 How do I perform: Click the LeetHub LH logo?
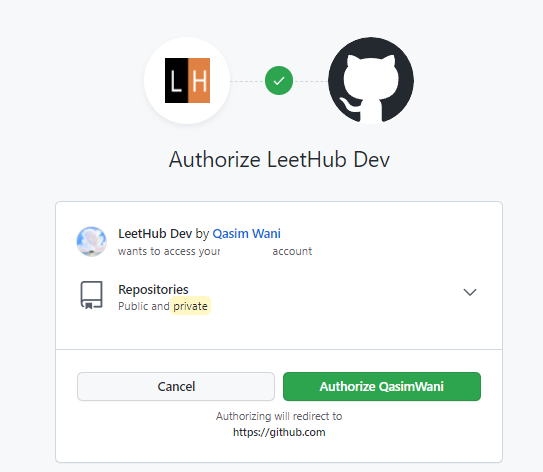(x=187, y=80)
